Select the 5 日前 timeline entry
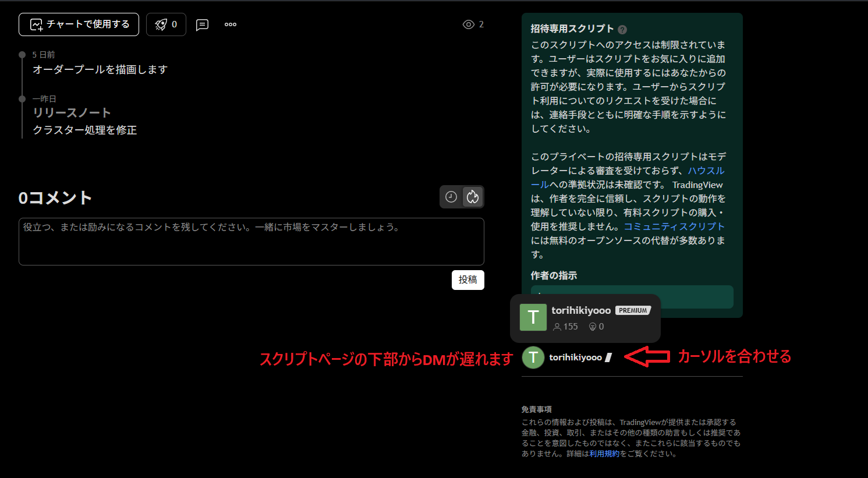Viewport: 868px width, 478px height. [44, 54]
